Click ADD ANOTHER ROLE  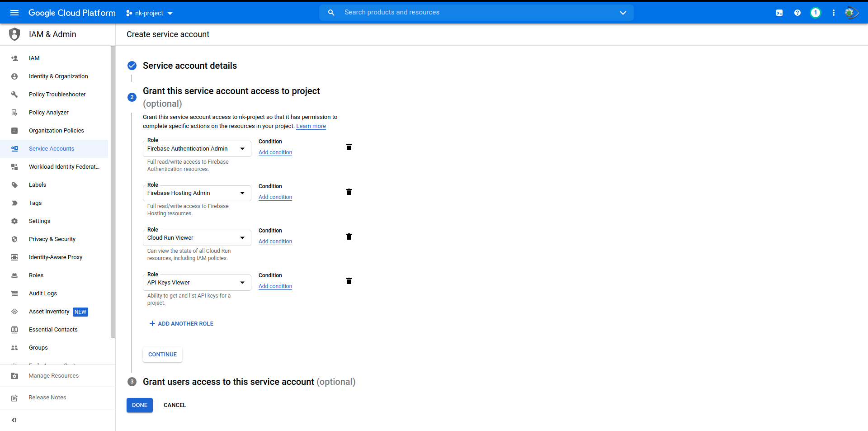[x=181, y=324]
